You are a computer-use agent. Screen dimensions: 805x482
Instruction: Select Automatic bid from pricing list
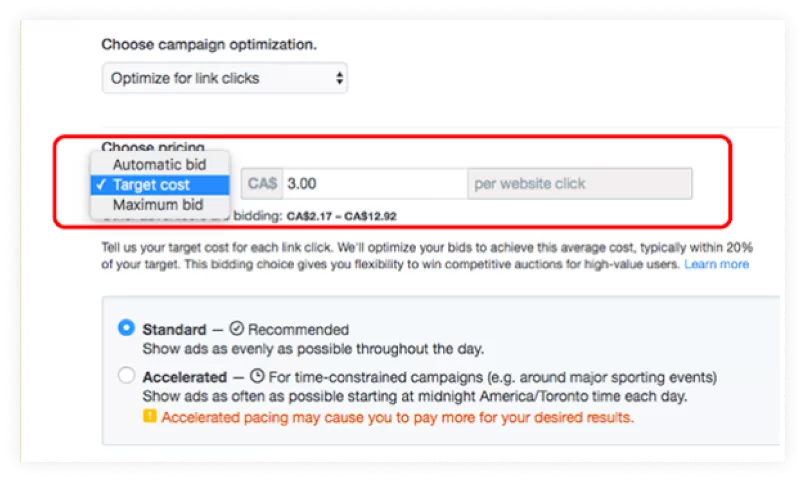(x=160, y=164)
